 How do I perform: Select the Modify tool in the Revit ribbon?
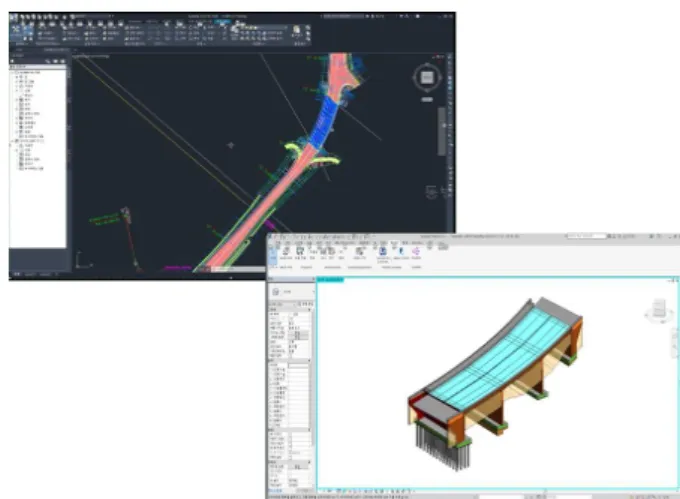click(273, 255)
